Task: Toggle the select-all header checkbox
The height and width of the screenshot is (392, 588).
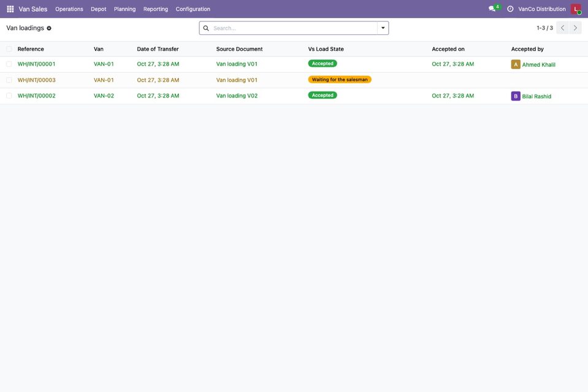Action: point(9,48)
